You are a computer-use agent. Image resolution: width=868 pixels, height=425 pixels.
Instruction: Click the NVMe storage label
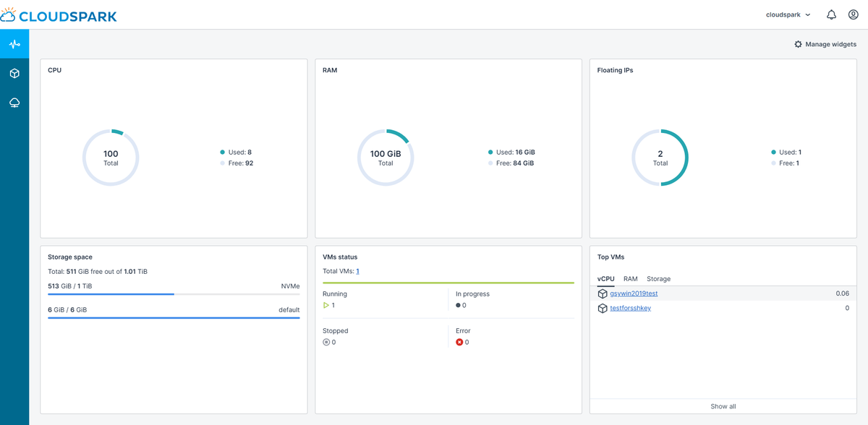pos(290,286)
